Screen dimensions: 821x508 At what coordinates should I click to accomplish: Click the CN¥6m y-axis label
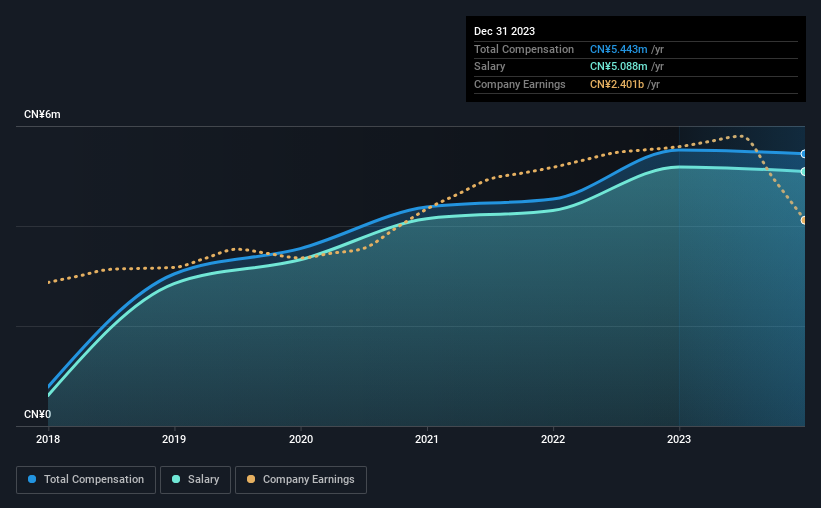(42, 115)
